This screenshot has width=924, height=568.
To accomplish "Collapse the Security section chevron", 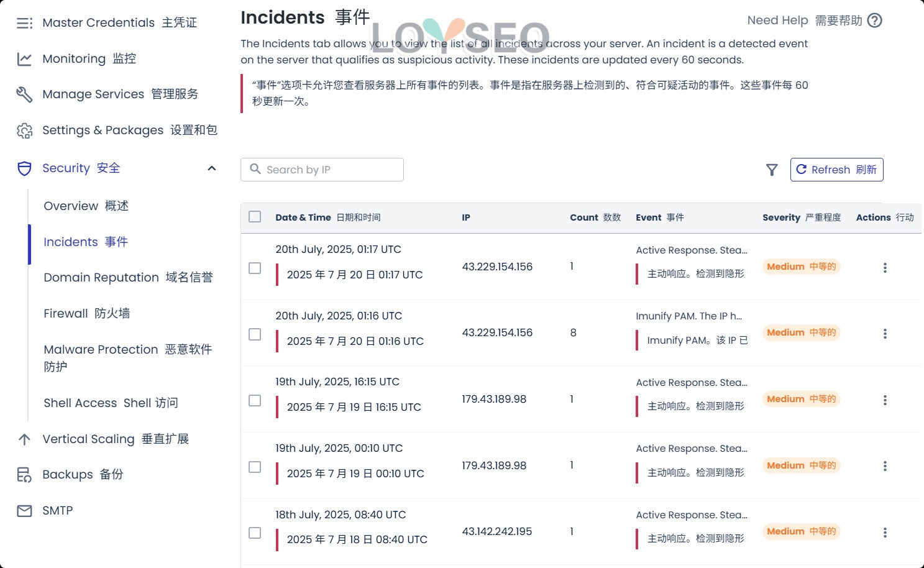I will [212, 168].
